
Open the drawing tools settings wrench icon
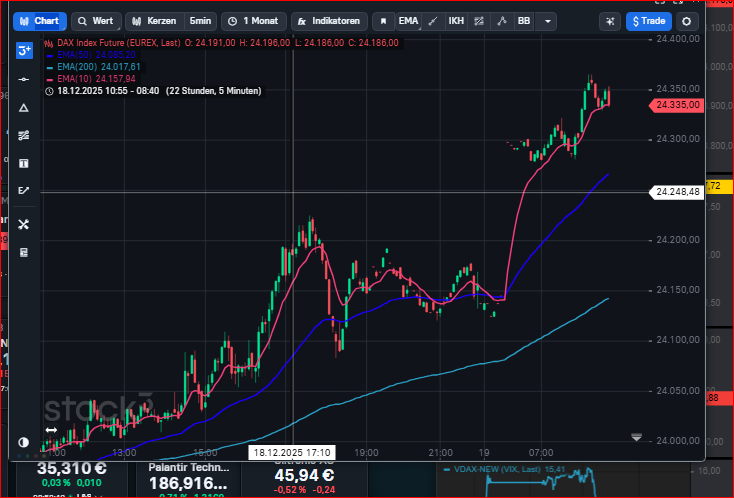[24, 224]
